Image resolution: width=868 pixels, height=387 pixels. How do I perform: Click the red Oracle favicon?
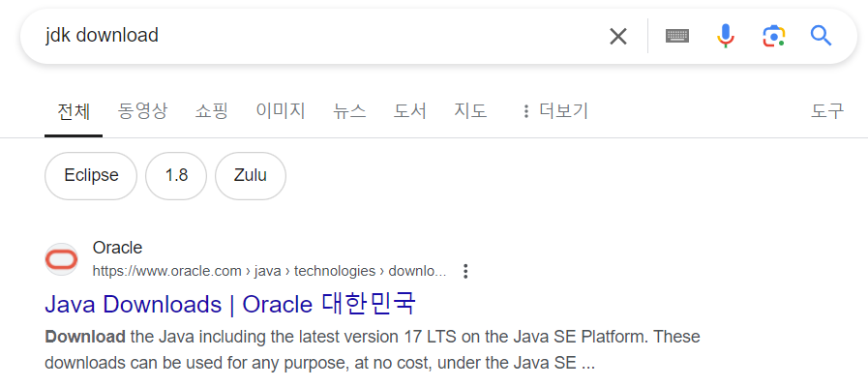pyautogui.click(x=61, y=259)
